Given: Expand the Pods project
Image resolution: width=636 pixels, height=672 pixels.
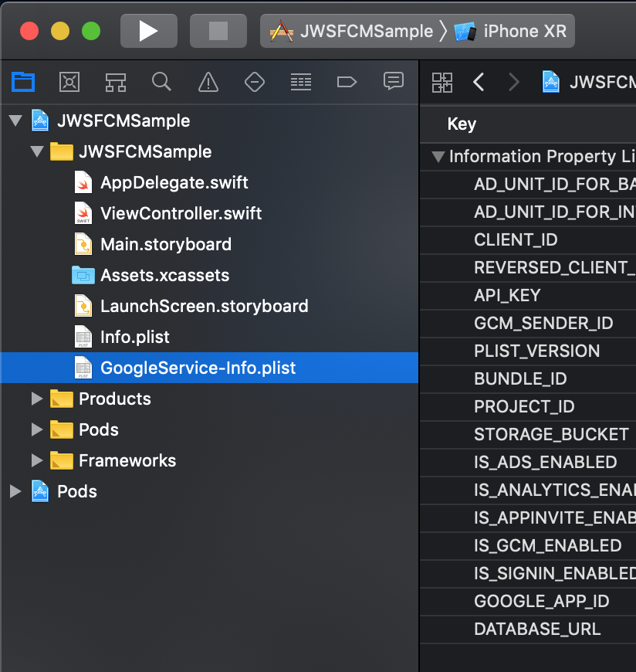Looking at the screenshot, I should (x=16, y=491).
